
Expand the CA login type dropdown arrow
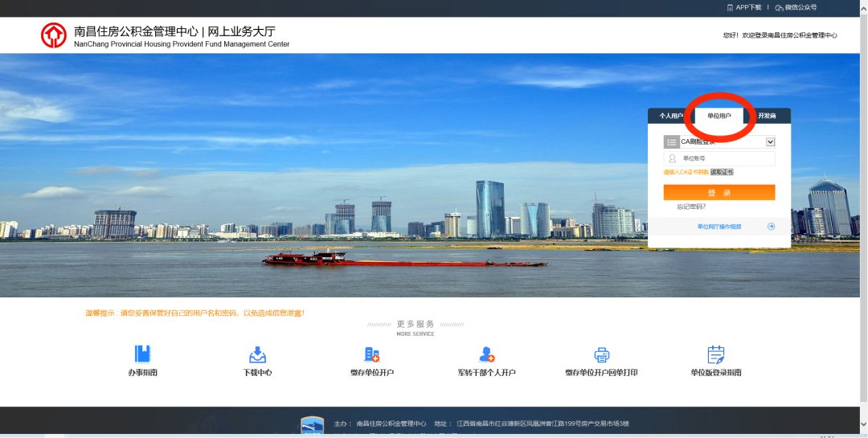pyautogui.click(x=770, y=142)
